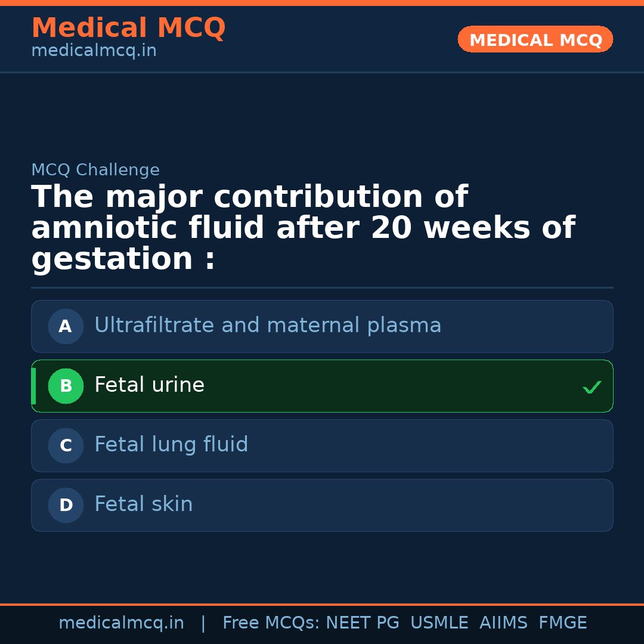The image size is (644, 644).
Task: Click the MCQ Challenge label
Action: point(95,170)
